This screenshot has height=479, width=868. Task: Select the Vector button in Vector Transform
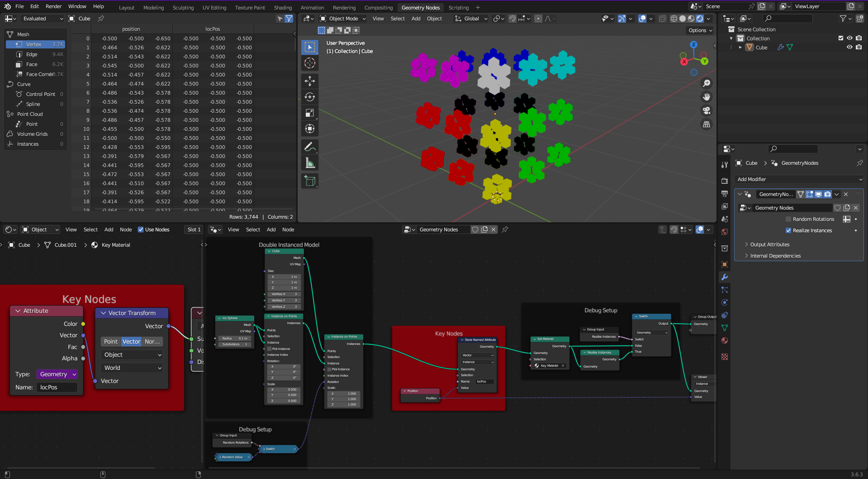coord(131,342)
